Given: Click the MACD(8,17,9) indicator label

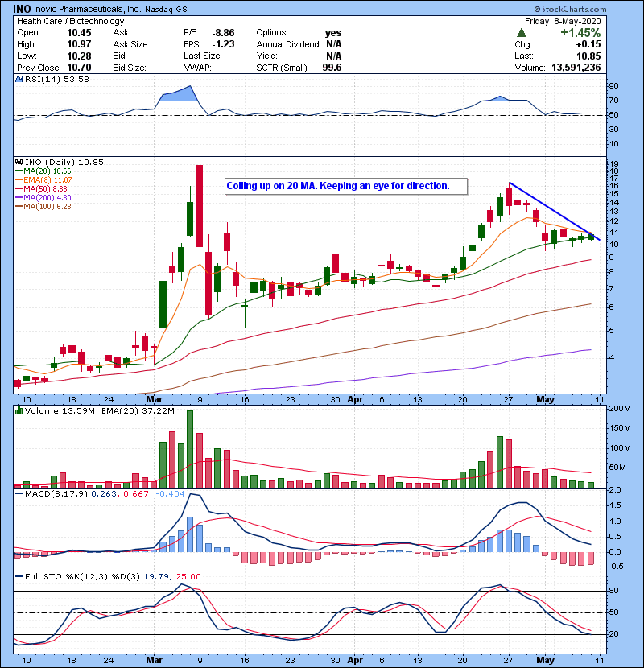Looking at the screenshot, I should tap(56, 494).
